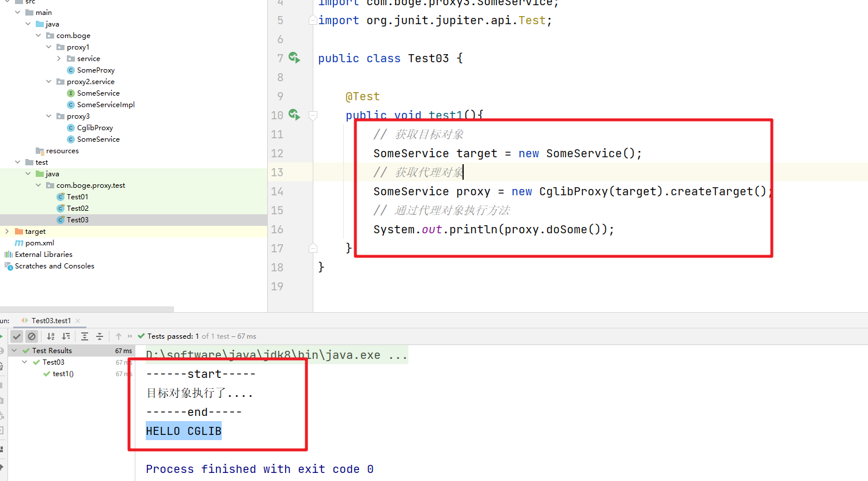Click the proxy3 package folder icon

(x=60, y=116)
